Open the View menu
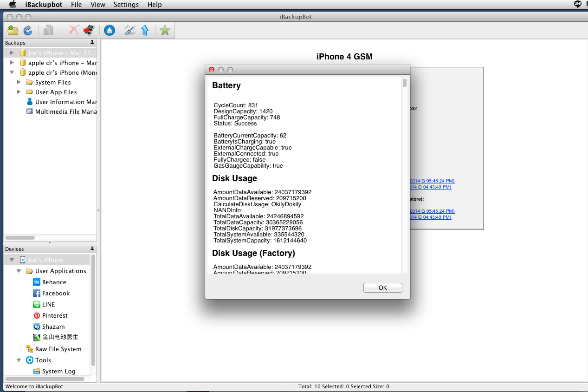The image size is (588, 392). coord(98,5)
